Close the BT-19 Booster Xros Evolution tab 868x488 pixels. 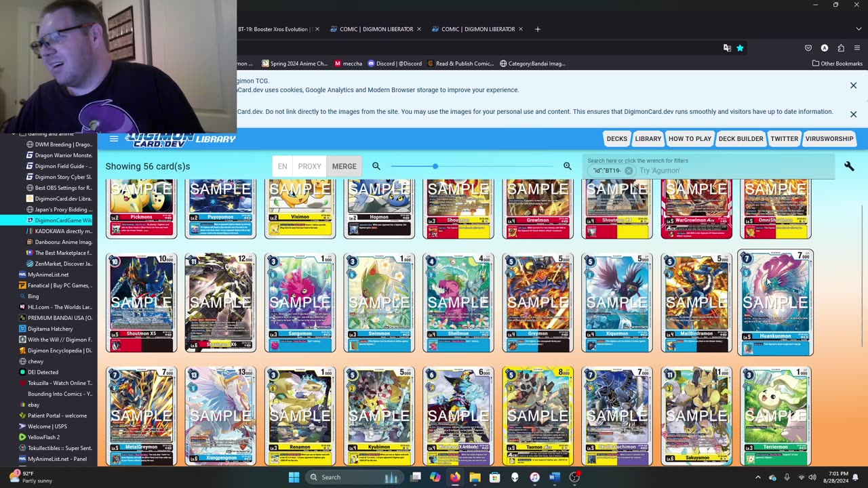coord(317,29)
